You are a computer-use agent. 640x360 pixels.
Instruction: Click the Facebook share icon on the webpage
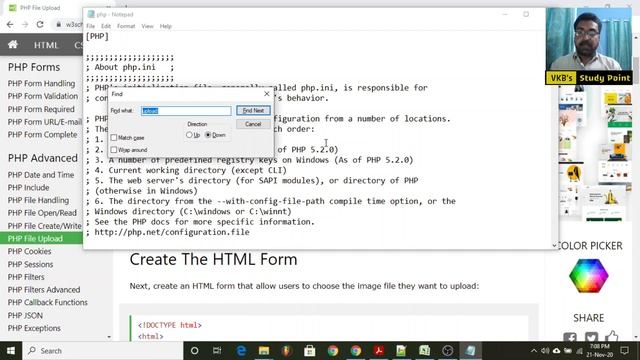pos(570,338)
